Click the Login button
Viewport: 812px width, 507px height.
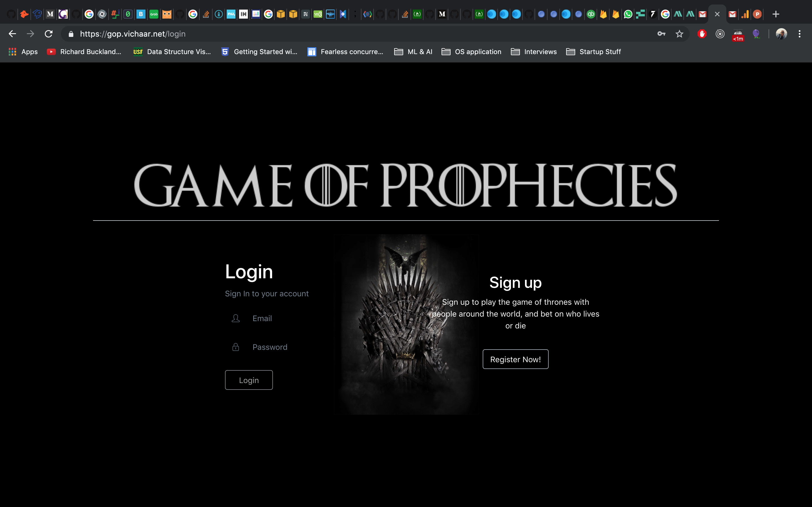tap(249, 380)
